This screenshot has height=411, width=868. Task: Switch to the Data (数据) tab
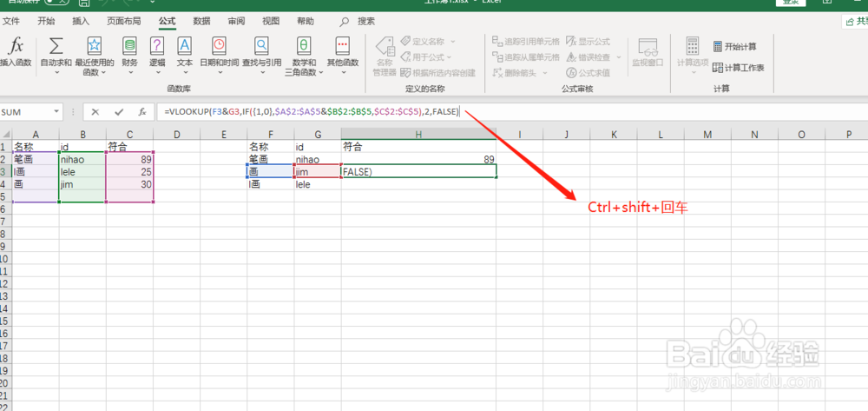point(201,22)
